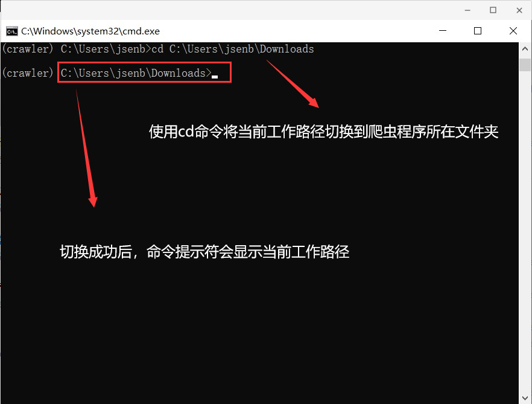Viewport: 532px width, 404px height.
Task: Click the (crawler) prefix on the second line
Action: pos(28,73)
